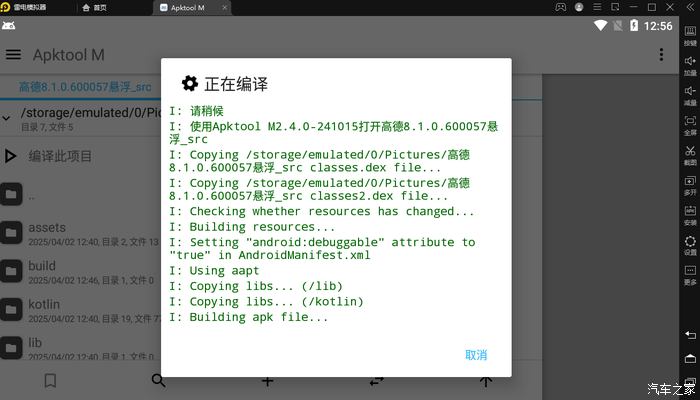Screen dimensions: 700x400
Task: Open the Apktool M hamburger menu
Action: pyautogui.click(x=14, y=54)
